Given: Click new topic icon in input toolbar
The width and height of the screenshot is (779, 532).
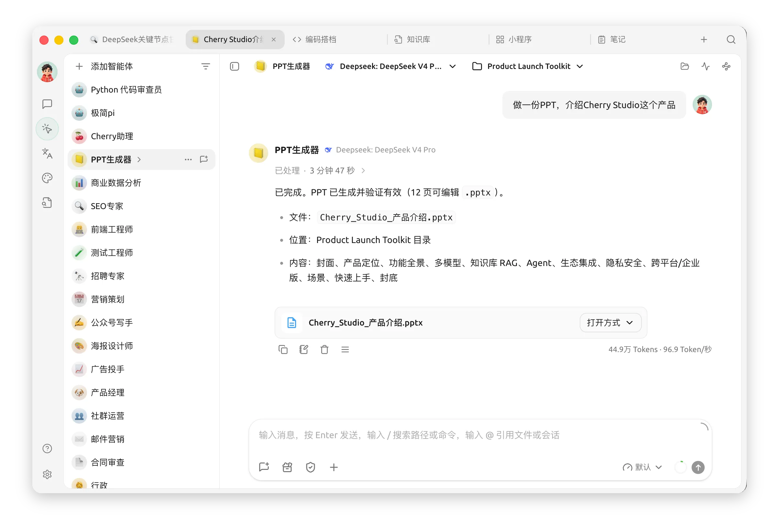Looking at the screenshot, I should [x=264, y=467].
